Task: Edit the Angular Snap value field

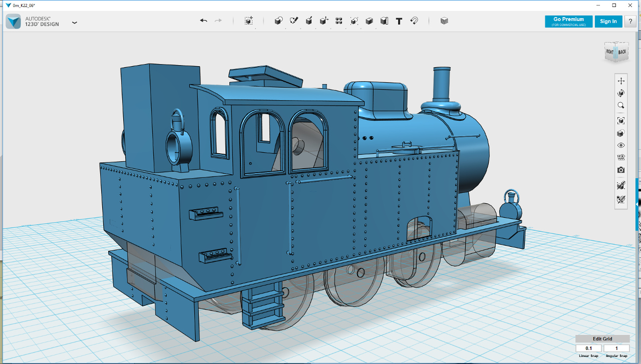Action: [616, 348]
